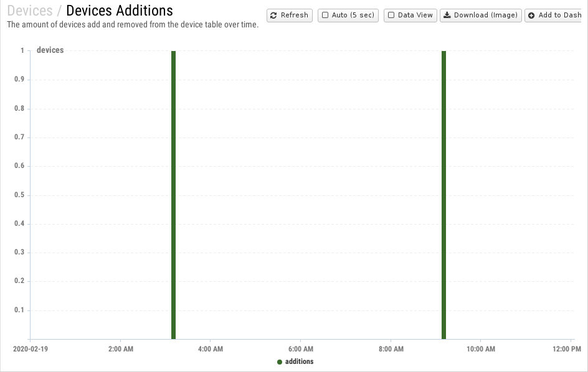Click the green bar after 2:00 AM
The height and width of the screenshot is (372, 588).
173,195
